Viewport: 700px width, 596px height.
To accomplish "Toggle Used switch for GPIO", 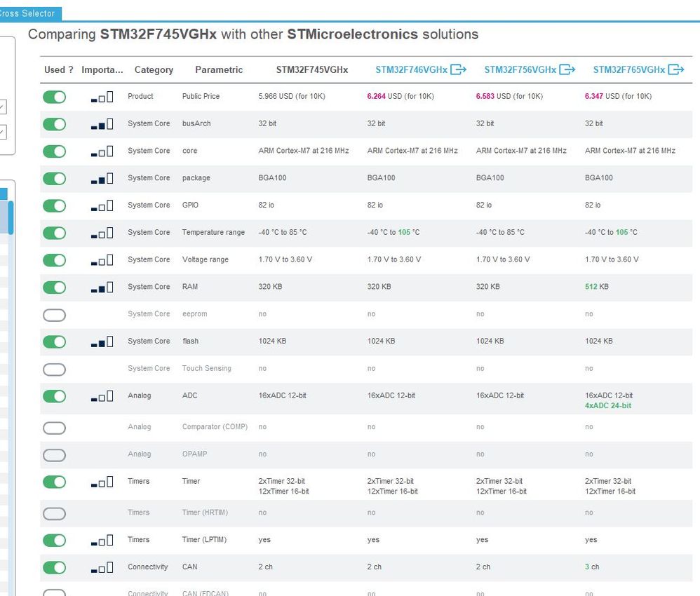I will tap(55, 206).
